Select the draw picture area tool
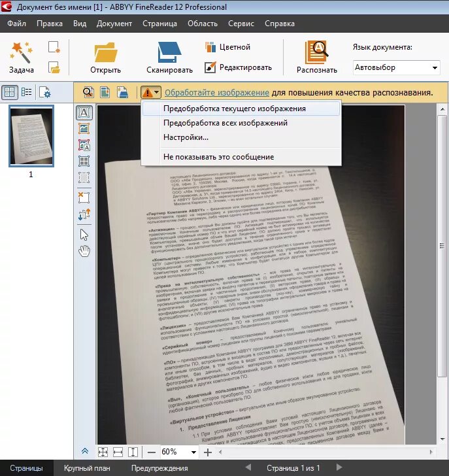449x476 pixels. [84, 128]
